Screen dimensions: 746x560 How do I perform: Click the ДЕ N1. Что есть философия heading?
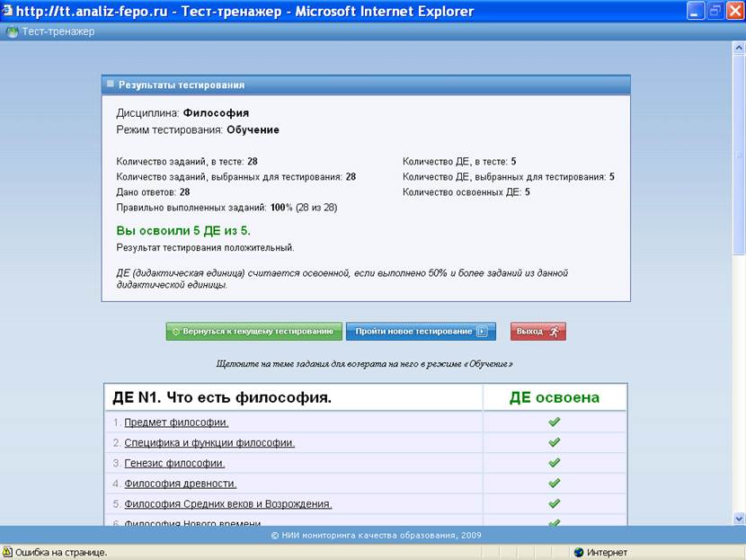pos(222,397)
